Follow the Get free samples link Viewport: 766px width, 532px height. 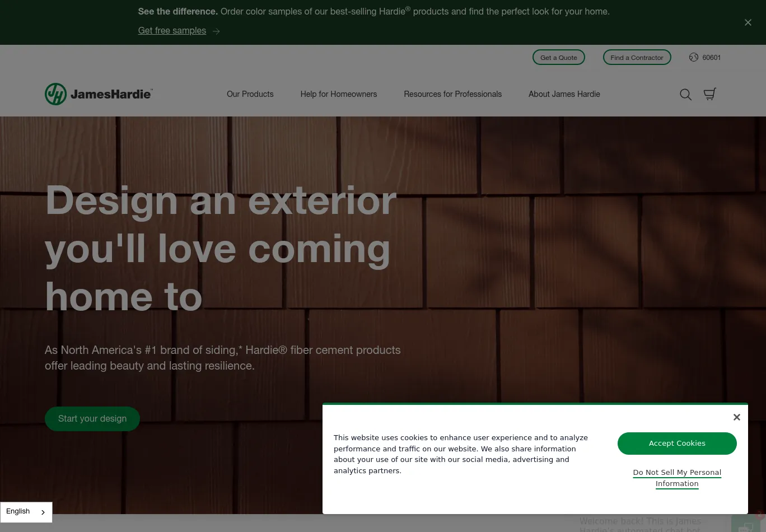coord(172,31)
